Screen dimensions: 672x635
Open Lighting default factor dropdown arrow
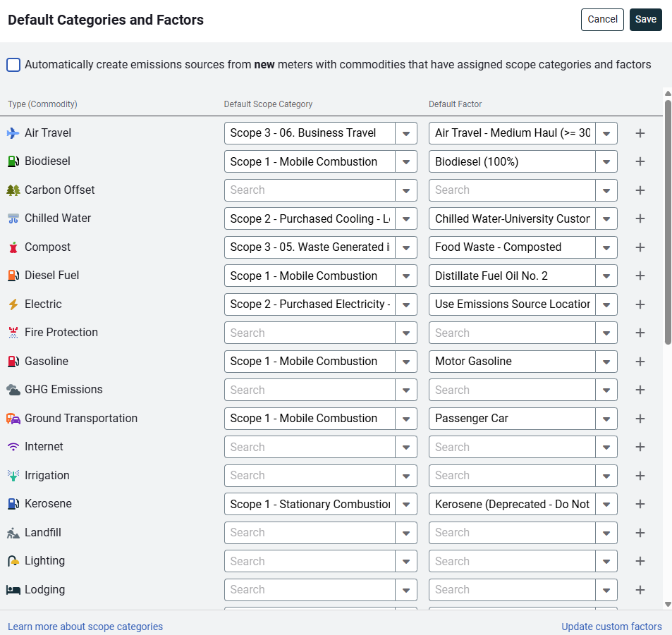click(x=606, y=561)
